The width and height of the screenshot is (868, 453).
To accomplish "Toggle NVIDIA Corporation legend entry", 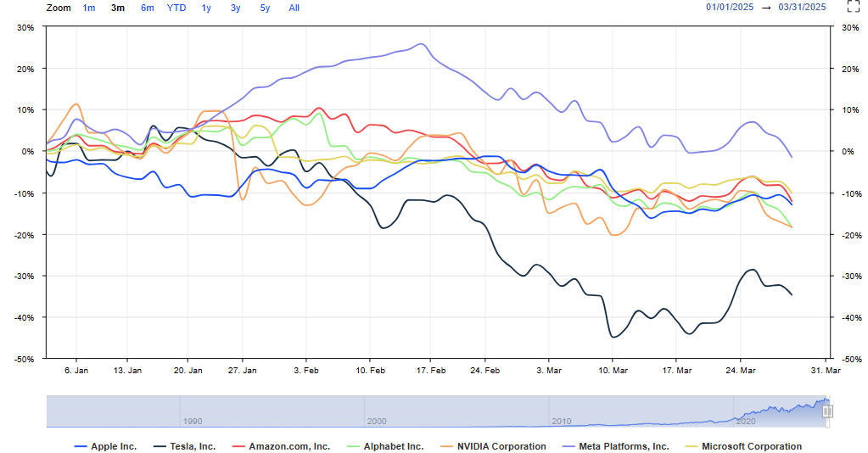I will pyautogui.click(x=493, y=446).
